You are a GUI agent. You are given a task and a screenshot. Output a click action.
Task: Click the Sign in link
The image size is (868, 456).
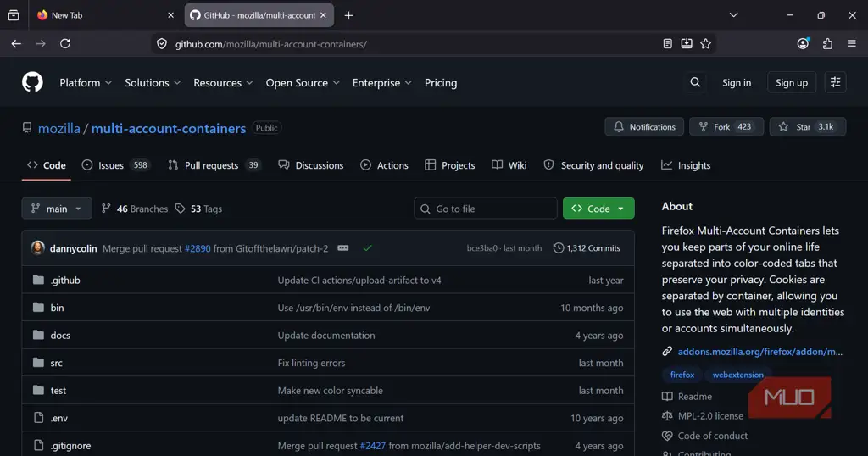tap(737, 82)
